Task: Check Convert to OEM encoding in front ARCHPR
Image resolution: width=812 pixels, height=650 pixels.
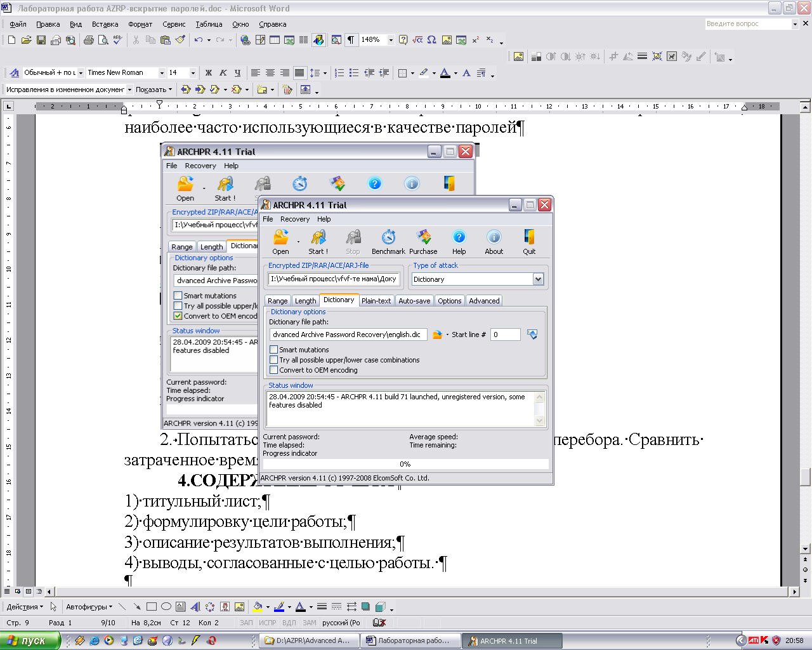Action: coord(273,370)
